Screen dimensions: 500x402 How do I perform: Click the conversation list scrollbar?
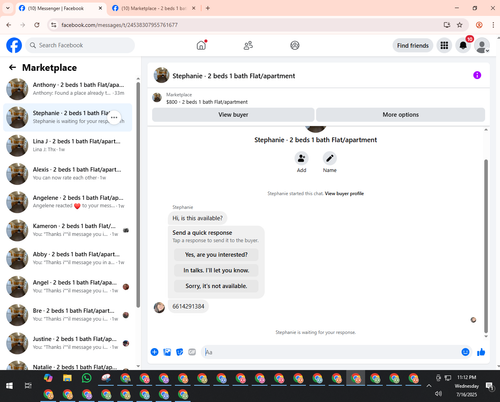pos(138,194)
